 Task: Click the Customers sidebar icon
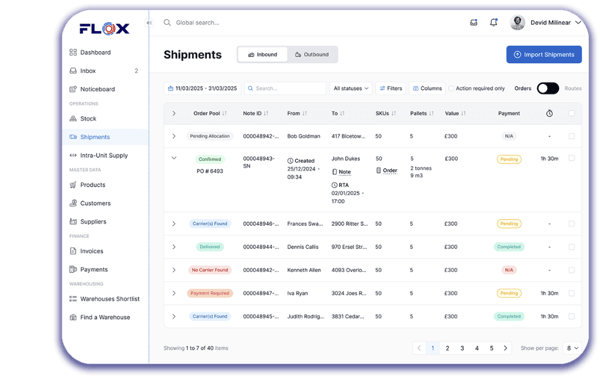[73, 203]
